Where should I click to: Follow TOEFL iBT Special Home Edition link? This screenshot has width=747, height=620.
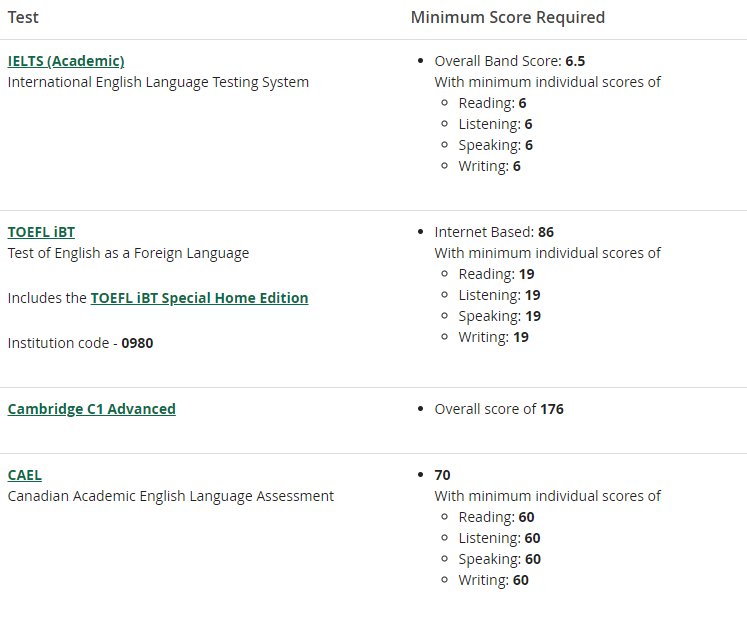coord(199,298)
